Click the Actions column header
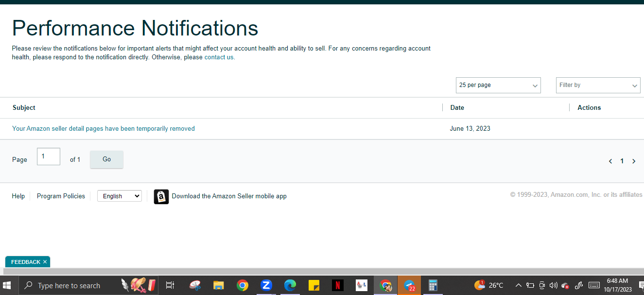644x295 pixels. (x=589, y=108)
